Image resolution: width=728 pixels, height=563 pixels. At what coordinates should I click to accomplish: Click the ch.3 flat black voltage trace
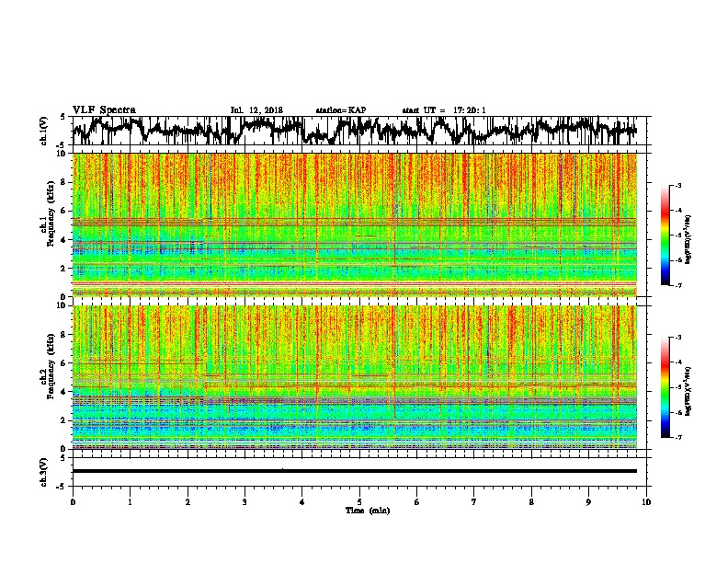click(x=355, y=471)
